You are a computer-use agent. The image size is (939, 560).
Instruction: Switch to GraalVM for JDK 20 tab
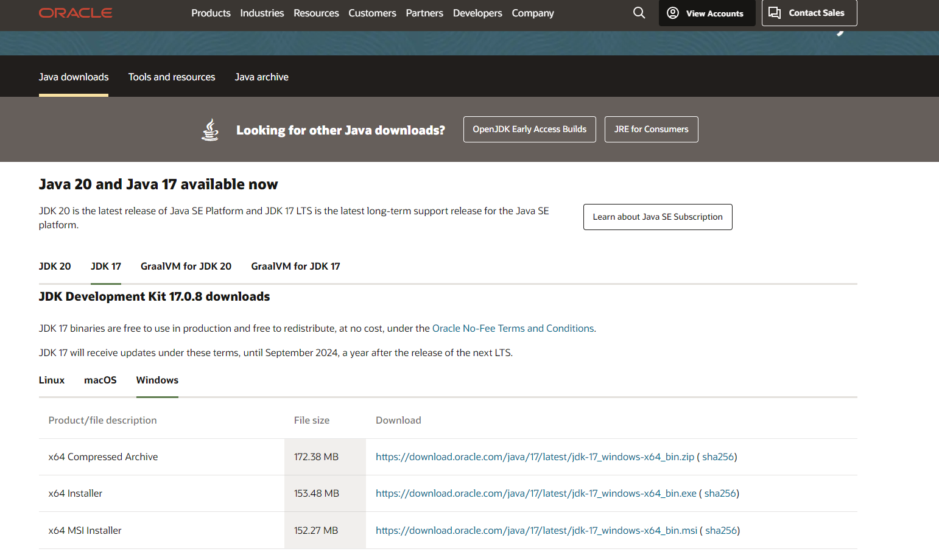pos(186,266)
